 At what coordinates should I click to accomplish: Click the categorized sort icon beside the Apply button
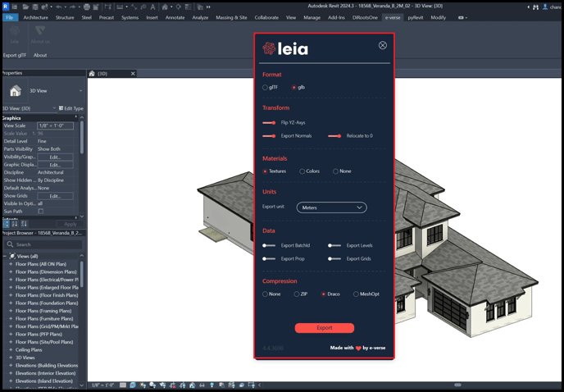click(x=6, y=224)
